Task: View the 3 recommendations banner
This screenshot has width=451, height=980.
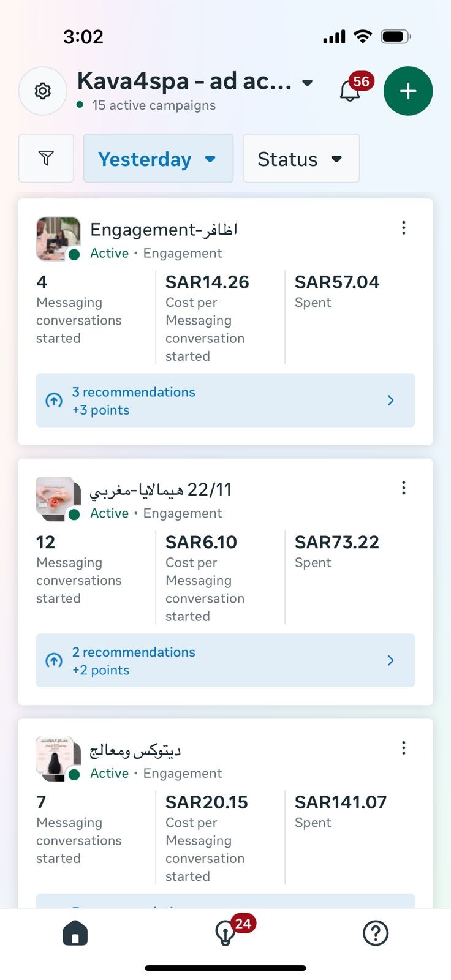Action: (x=225, y=401)
